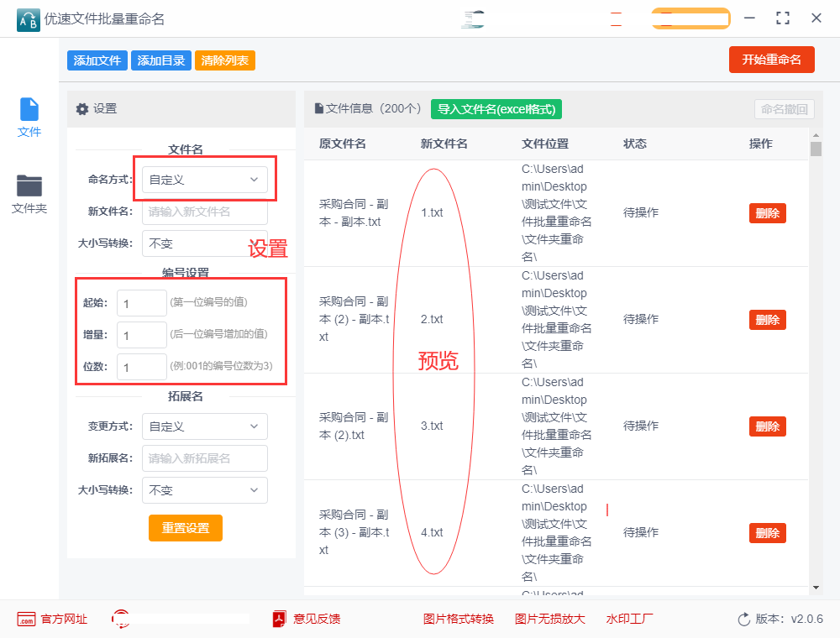
Task: Open 图片格式转换 from the bottom bar
Action: (x=459, y=619)
